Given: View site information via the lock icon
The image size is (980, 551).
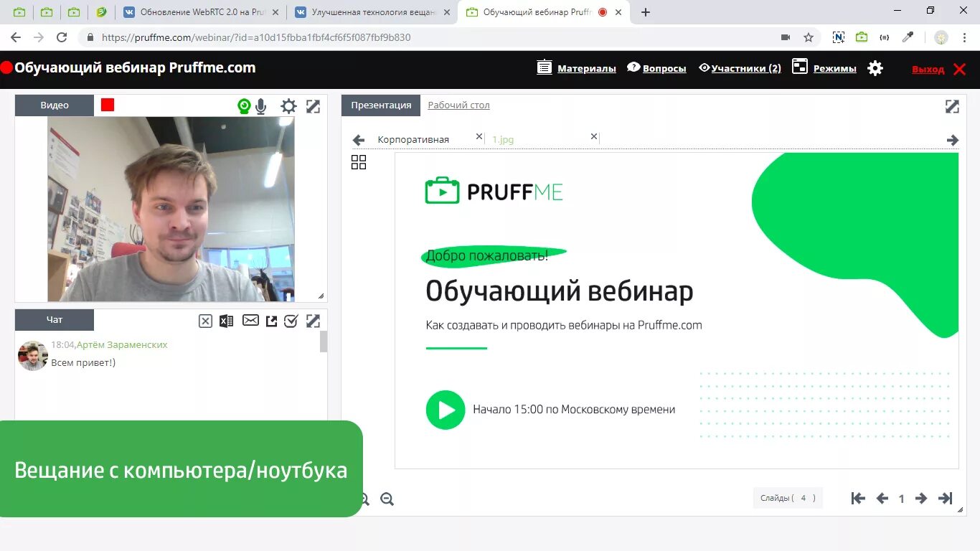Looking at the screenshot, I should pyautogui.click(x=90, y=37).
